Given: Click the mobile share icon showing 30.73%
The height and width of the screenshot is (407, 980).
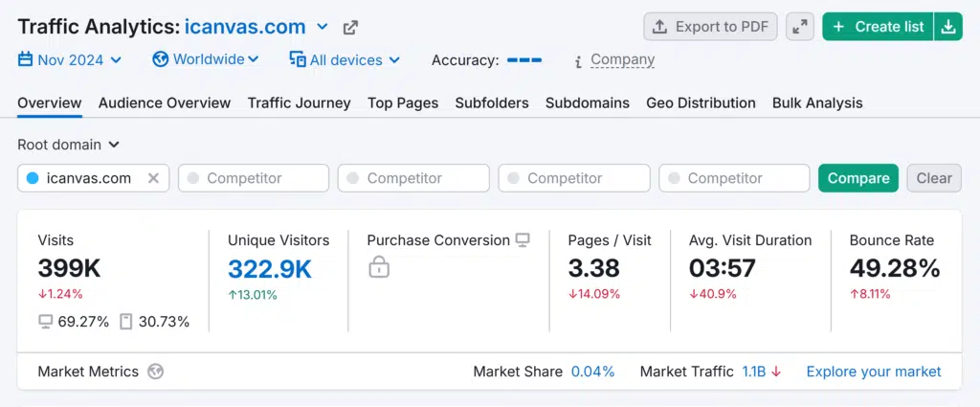Looking at the screenshot, I should point(125,322).
